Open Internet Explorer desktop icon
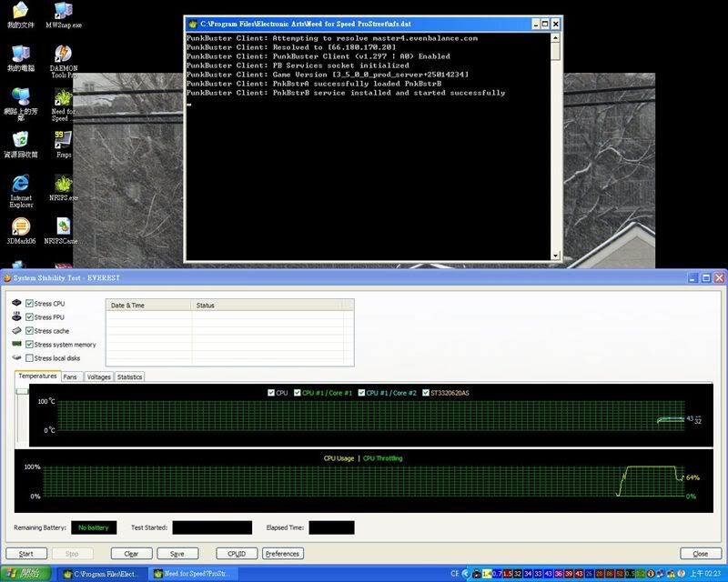 [20, 182]
